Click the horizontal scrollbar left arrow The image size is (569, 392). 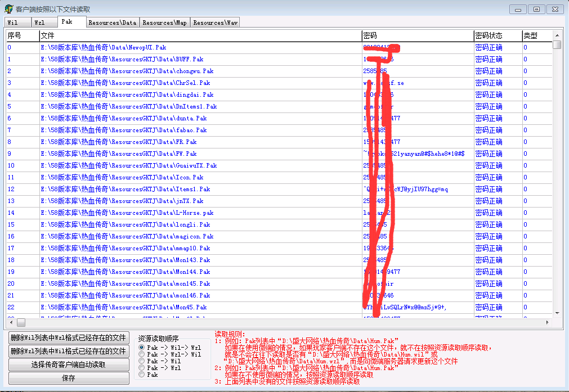click(x=11, y=322)
